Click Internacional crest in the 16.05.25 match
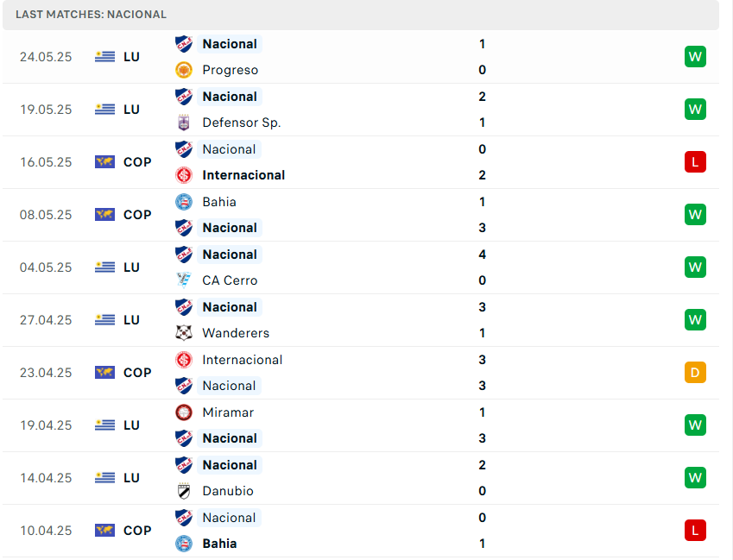 (183, 175)
